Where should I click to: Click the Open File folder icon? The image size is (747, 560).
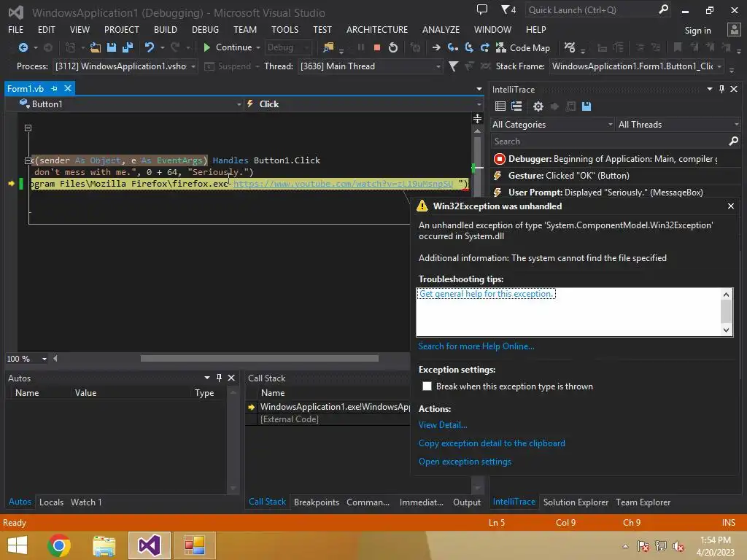click(96, 47)
